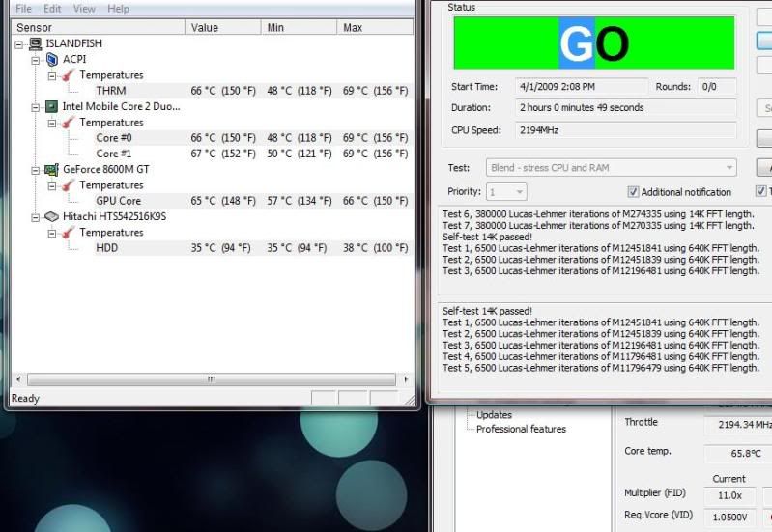Select the Professional features tree item
The width and height of the screenshot is (772, 532).
click(x=521, y=429)
